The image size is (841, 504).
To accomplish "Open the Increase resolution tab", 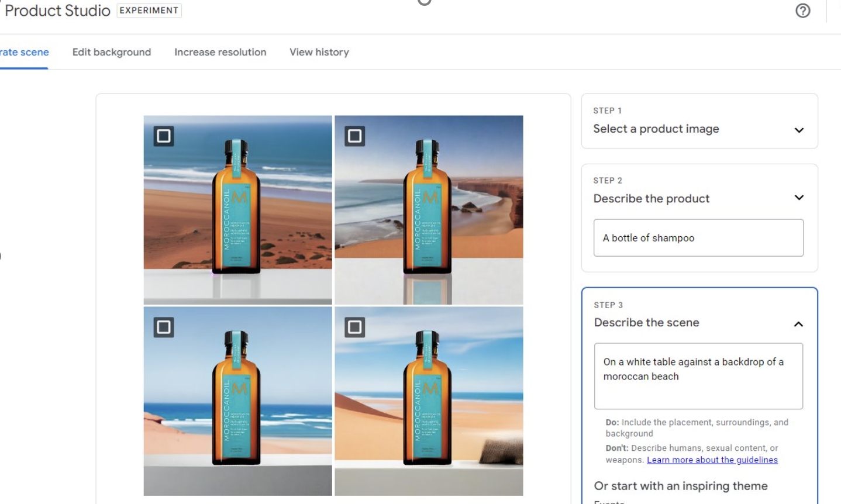I will tap(219, 52).
